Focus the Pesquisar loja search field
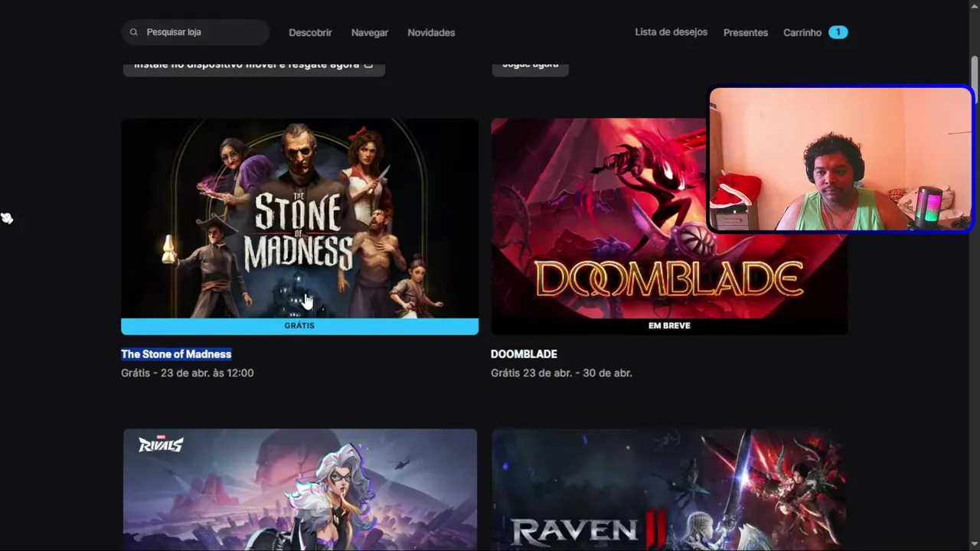Viewport: 980px width, 551px height. (x=195, y=32)
